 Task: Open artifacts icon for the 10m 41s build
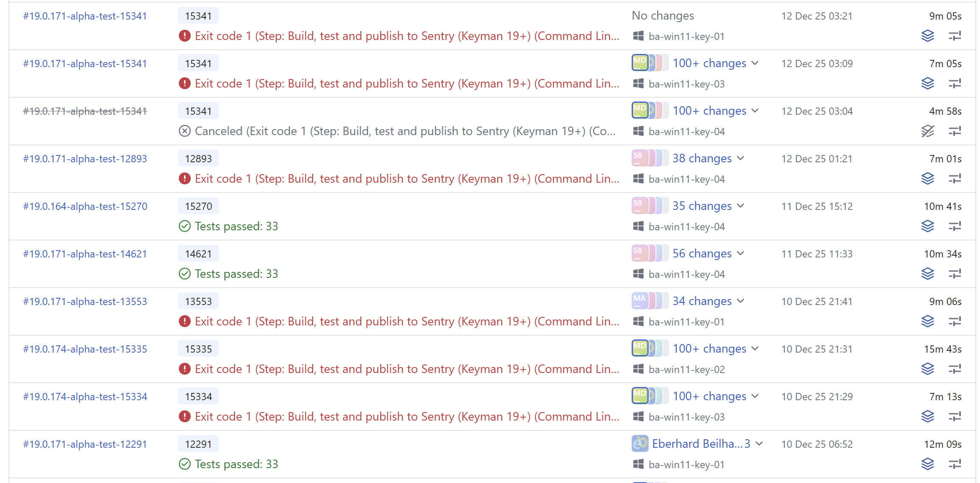927,226
